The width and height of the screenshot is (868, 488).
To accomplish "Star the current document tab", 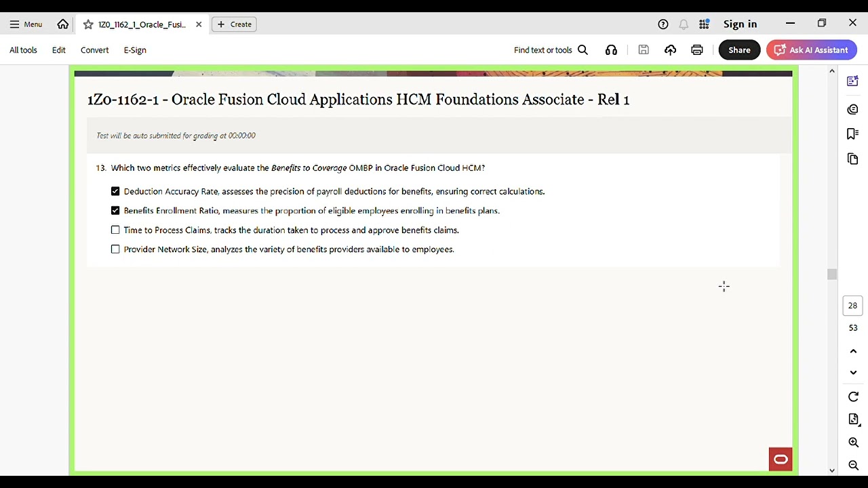I will 88,24.
